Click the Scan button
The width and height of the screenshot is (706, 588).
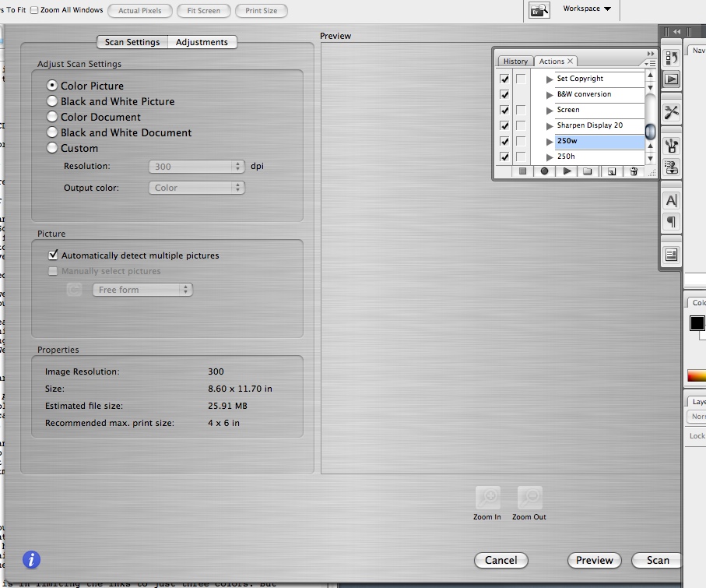(657, 560)
